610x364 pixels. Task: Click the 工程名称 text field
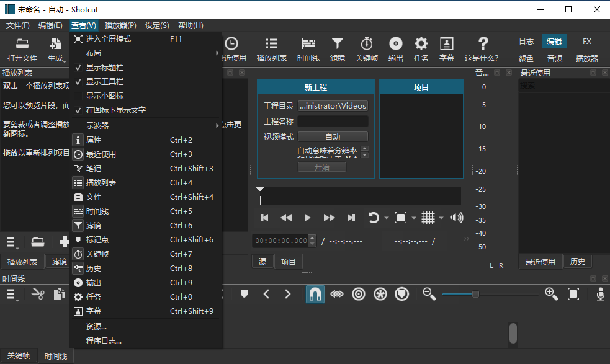point(333,122)
